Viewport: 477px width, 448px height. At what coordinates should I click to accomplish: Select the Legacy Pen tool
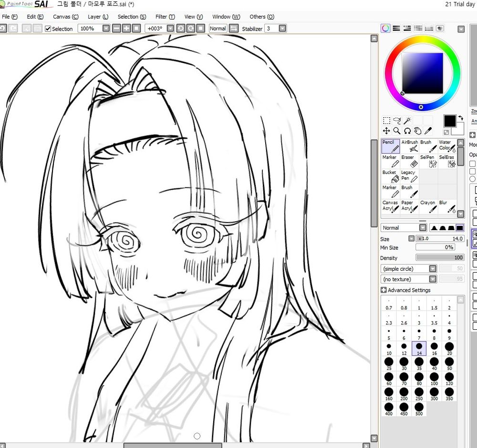tap(409, 176)
